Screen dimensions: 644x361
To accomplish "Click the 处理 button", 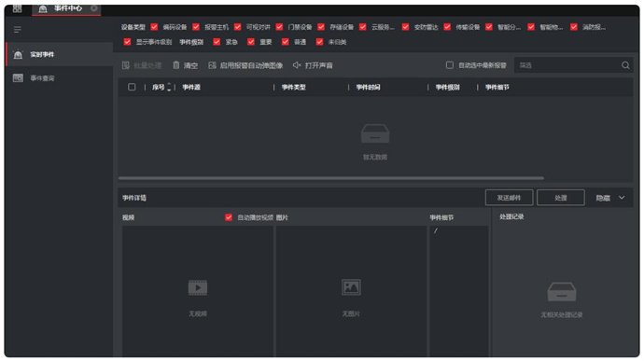I will click(x=561, y=198).
